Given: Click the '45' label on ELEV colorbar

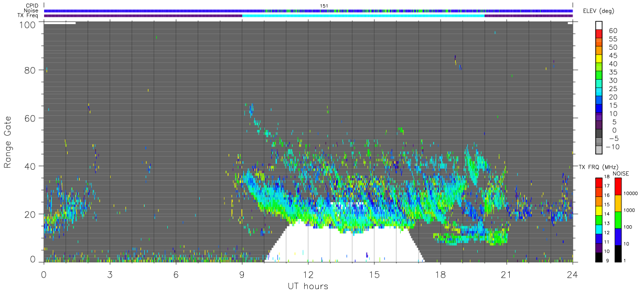Looking at the screenshot, I should pyautogui.click(x=612, y=56).
